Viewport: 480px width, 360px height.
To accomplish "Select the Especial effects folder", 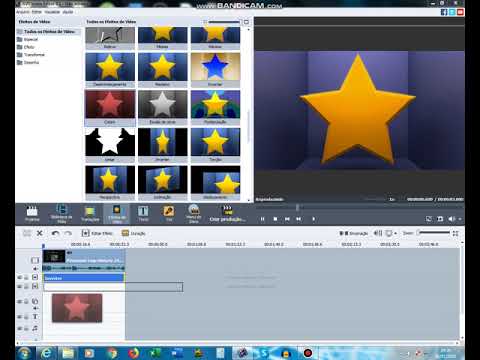I will click(27, 39).
